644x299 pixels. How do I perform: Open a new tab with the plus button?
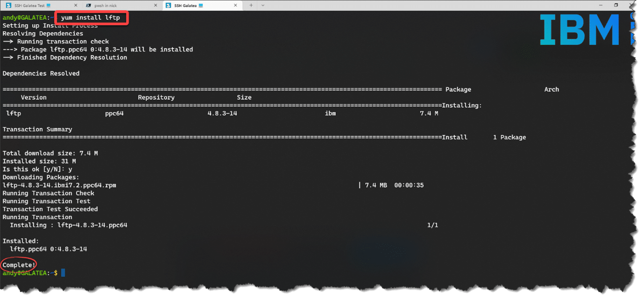click(251, 6)
